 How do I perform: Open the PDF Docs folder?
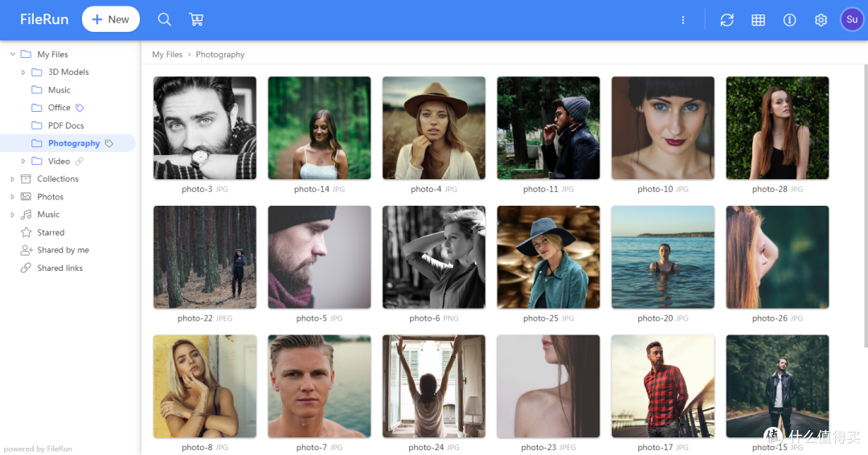tap(66, 125)
